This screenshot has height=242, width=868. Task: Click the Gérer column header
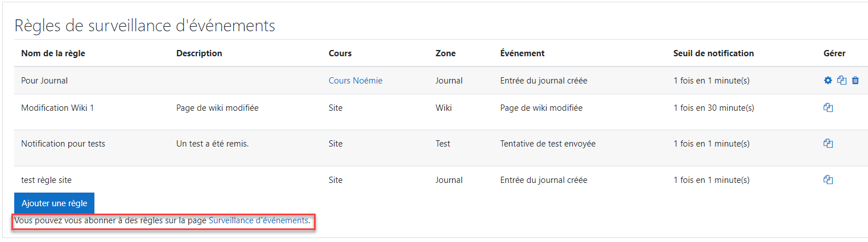coord(834,53)
